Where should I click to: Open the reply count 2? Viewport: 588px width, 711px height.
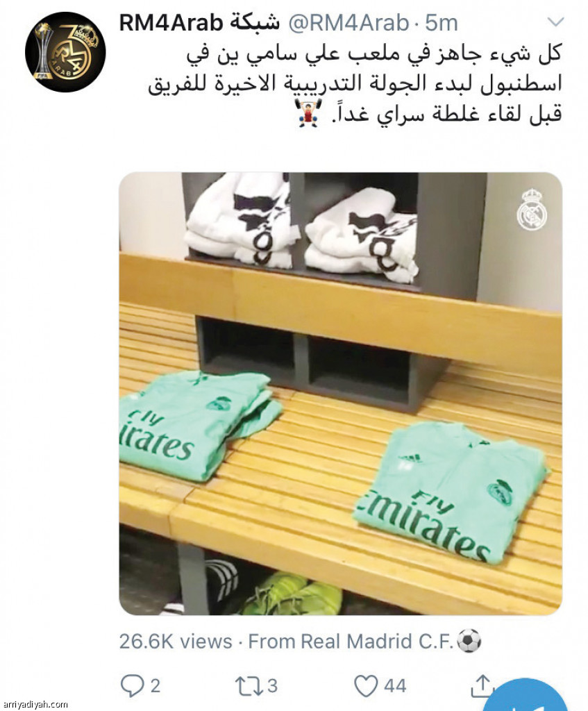pos(155,685)
